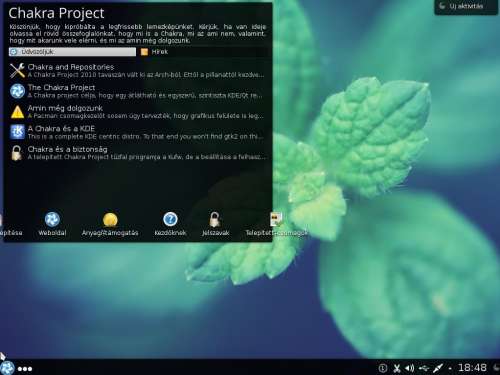Open The Chakra Project entry title
Viewport: 500px width, 375px height.
tap(61, 88)
